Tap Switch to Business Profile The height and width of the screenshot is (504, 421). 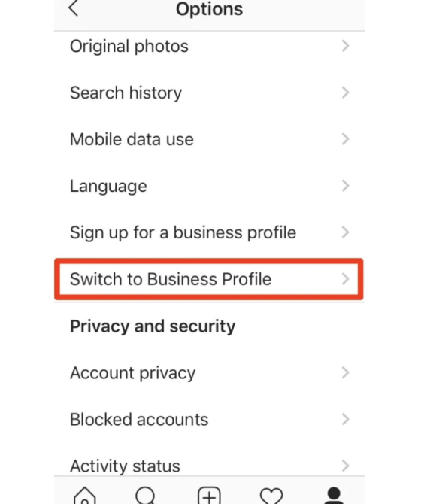click(209, 279)
